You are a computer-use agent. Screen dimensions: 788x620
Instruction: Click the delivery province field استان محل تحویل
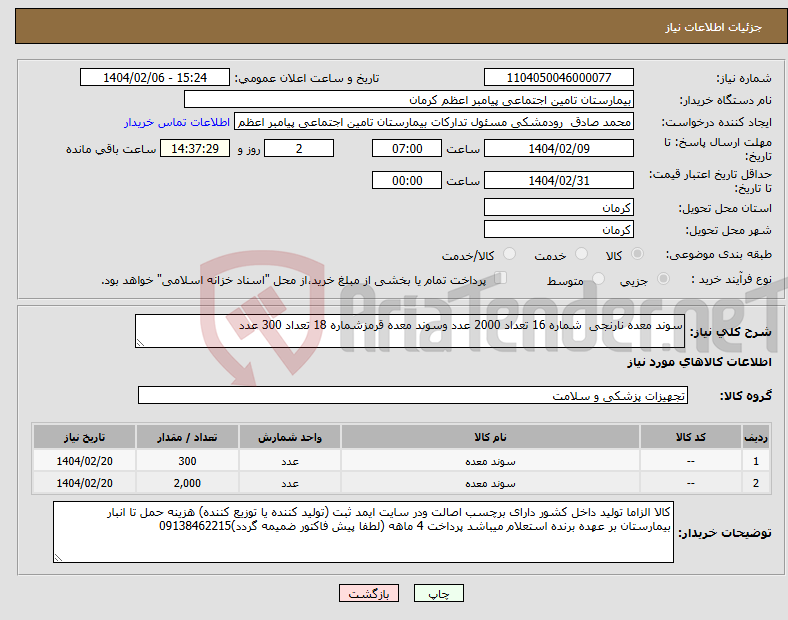(x=558, y=208)
